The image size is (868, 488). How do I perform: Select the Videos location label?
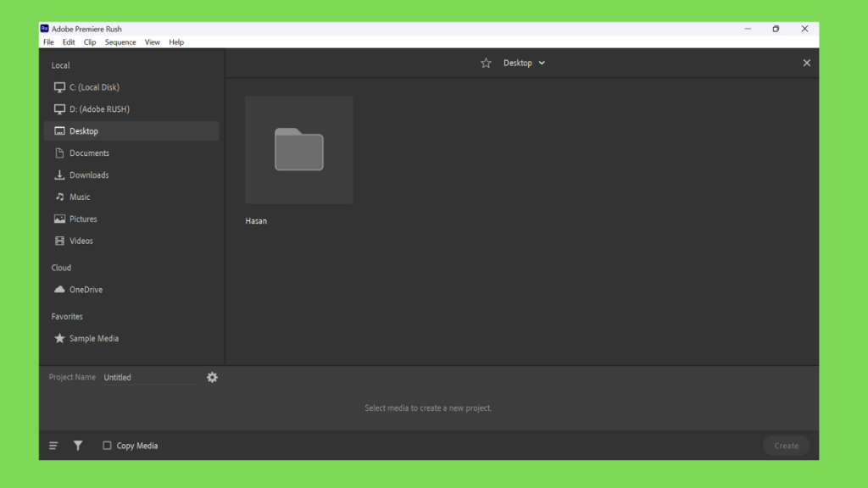[81, 241]
